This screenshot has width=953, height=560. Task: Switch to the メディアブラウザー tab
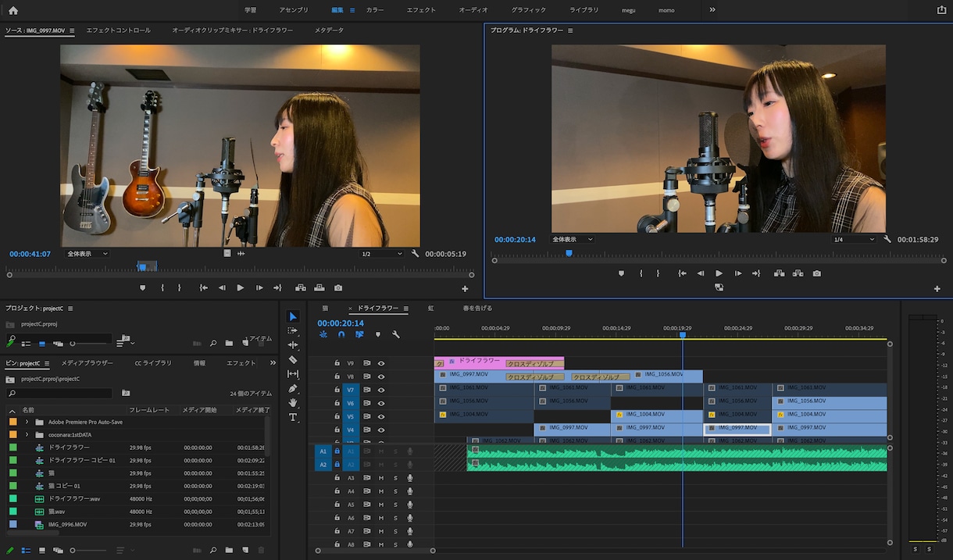[87, 363]
